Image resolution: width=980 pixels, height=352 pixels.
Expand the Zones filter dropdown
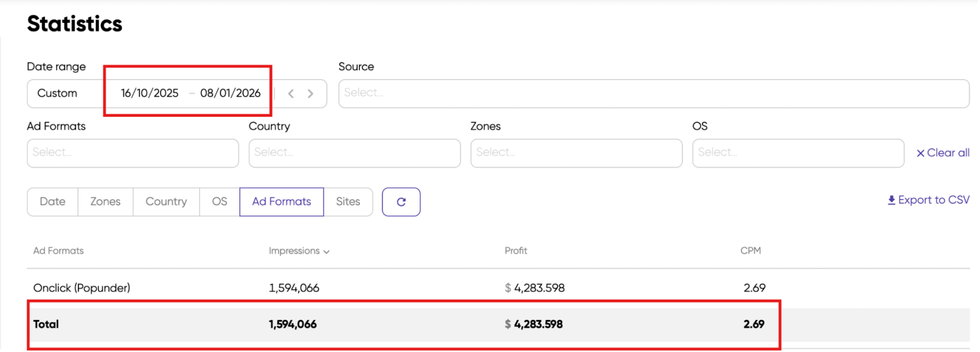point(576,153)
